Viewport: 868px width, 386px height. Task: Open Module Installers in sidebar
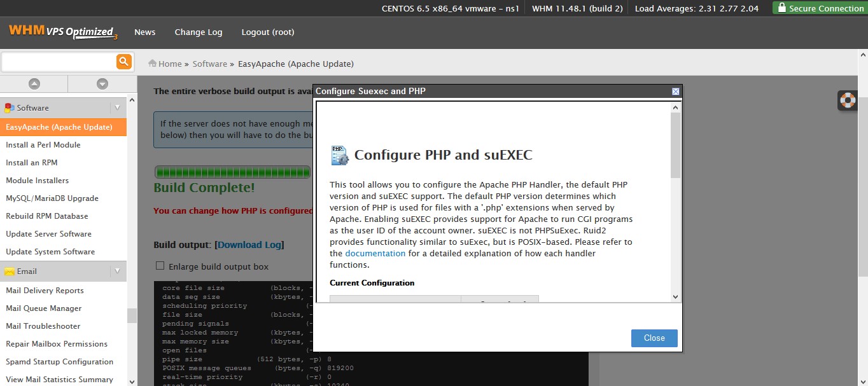(x=38, y=181)
